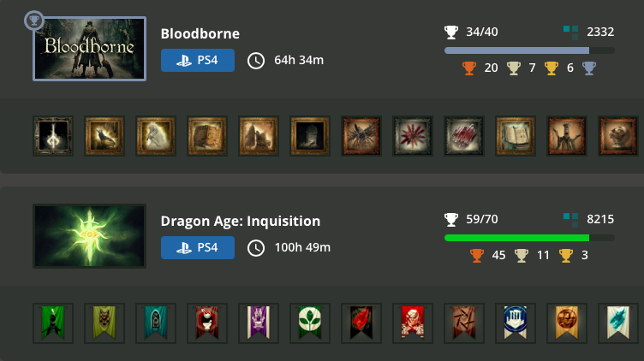
Task: Open the Dragon Age red skull banner trophy
Action: (413, 323)
